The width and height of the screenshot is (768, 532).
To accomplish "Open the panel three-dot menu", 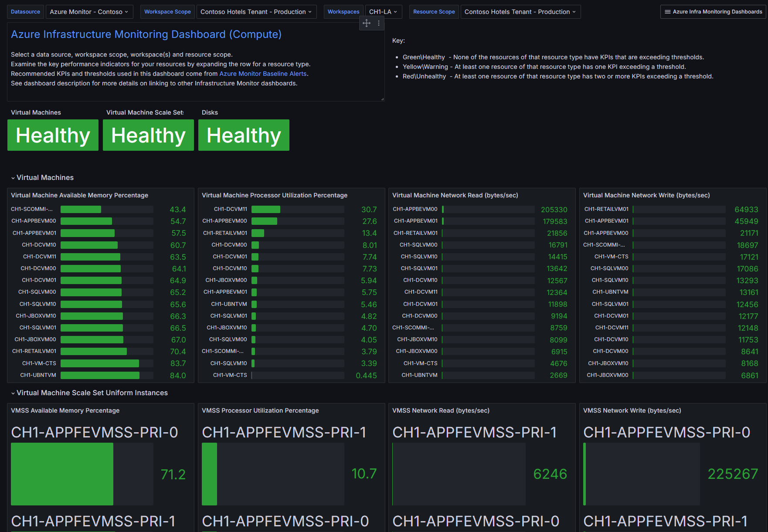I will (x=379, y=23).
